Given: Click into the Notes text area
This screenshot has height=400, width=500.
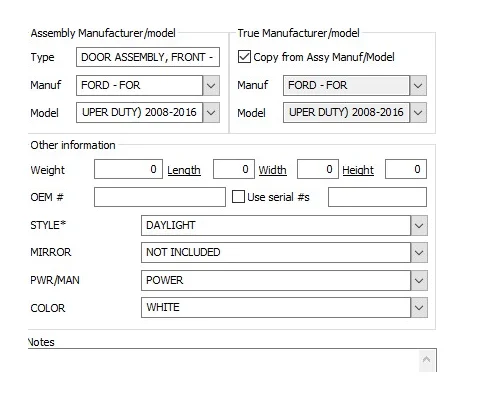Looking at the screenshot, I should (x=223, y=360).
